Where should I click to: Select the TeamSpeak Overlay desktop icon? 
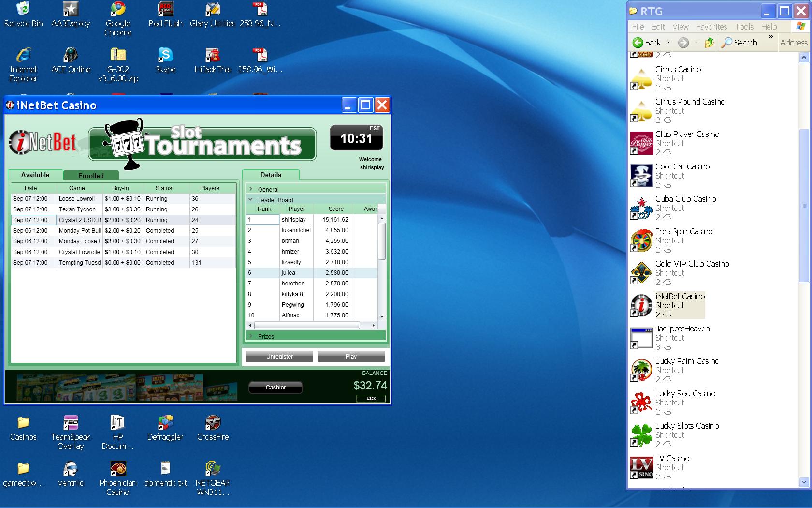click(71, 433)
